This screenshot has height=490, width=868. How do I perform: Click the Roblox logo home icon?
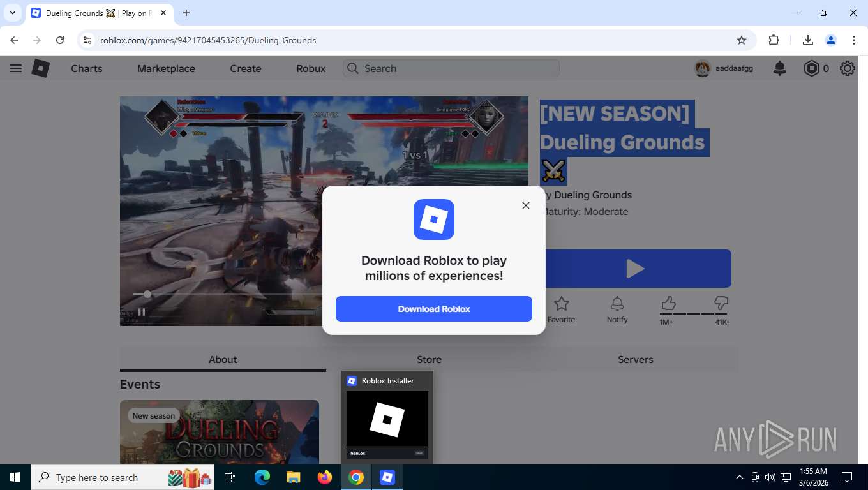pos(41,68)
